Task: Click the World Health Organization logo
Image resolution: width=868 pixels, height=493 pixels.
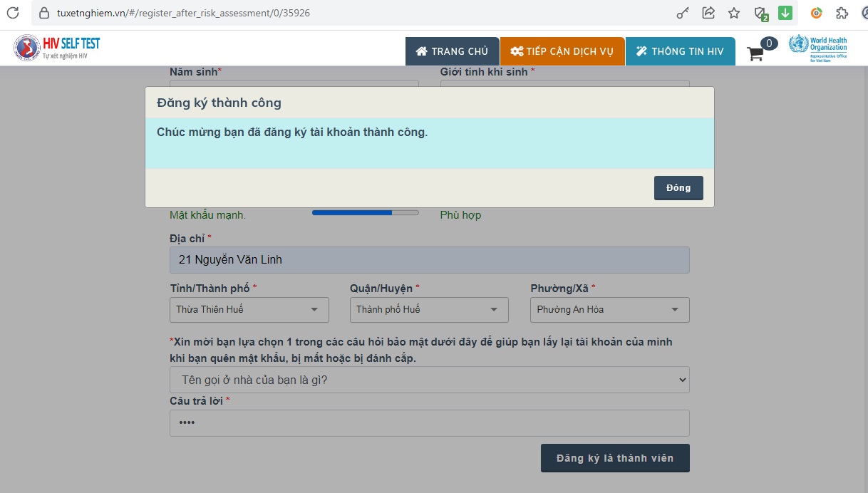Action: tap(817, 48)
